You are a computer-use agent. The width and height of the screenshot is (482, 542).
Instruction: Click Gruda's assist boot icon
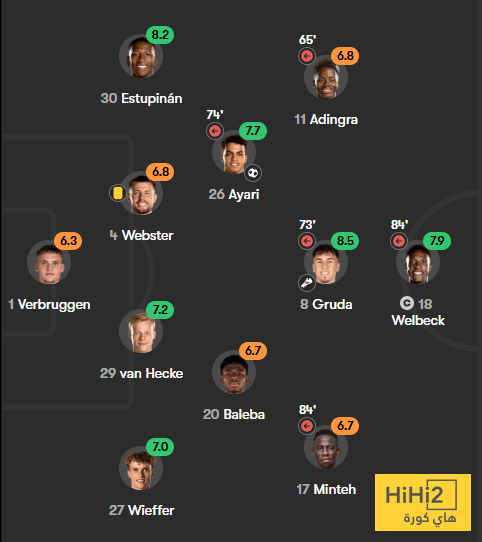pos(307,283)
